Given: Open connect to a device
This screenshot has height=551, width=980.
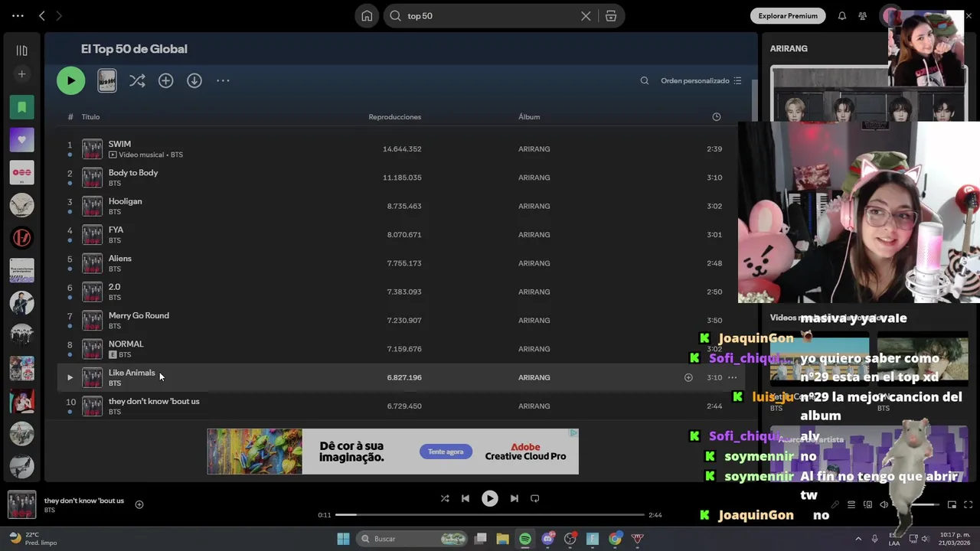Looking at the screenshot, I should click(868, 504).
